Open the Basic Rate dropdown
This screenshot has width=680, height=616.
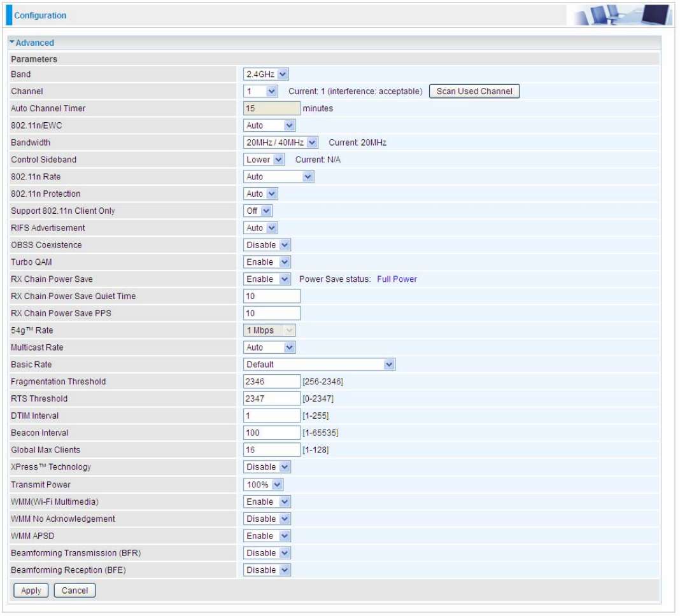(x=320, y=365)
